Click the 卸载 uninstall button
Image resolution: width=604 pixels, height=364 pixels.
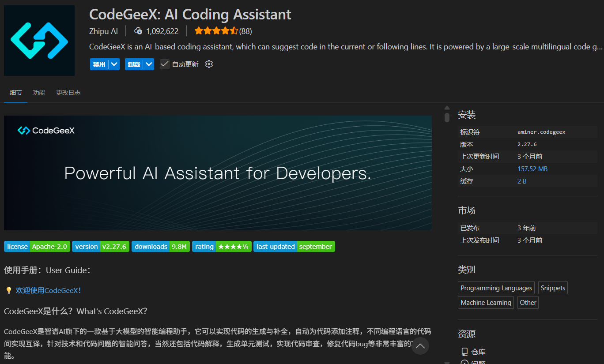134,64
